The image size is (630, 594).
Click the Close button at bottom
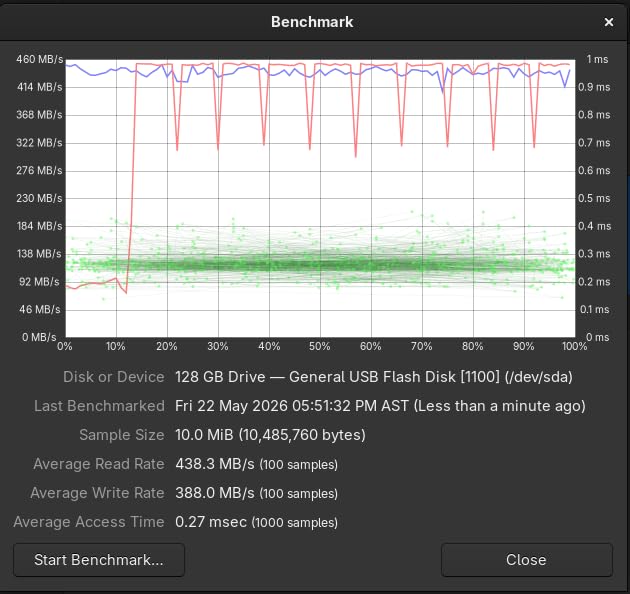[526, 560]
